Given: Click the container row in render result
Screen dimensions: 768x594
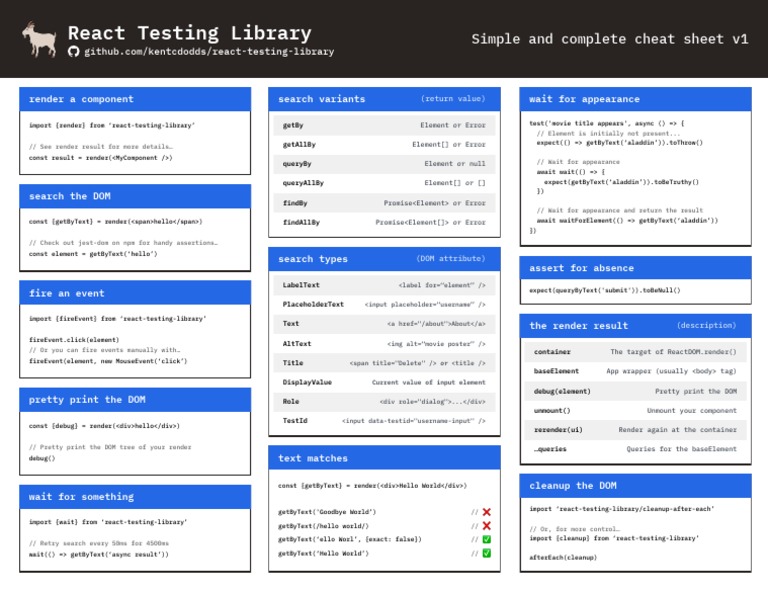Looking at the screenshot, I should click(635, 352).
